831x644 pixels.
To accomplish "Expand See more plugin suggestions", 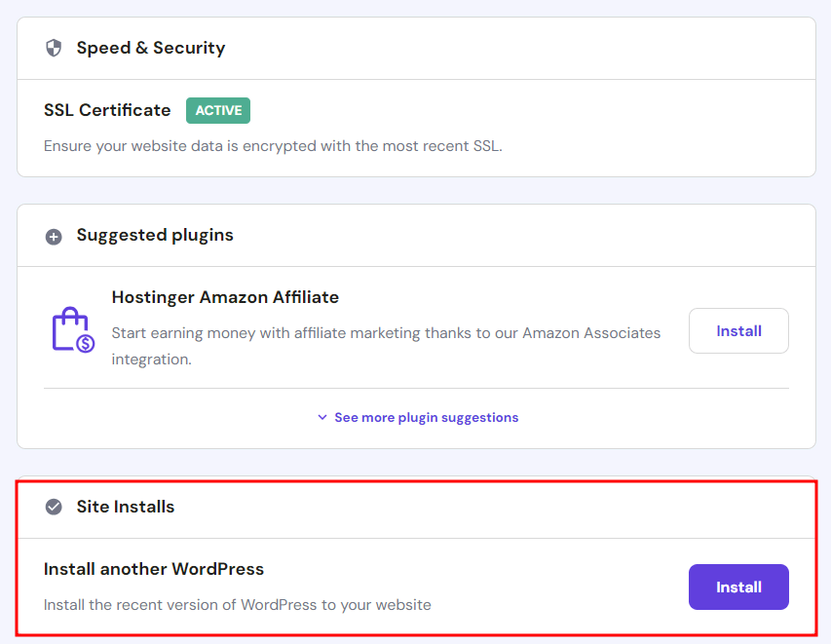I will click(x=426, y=417).
